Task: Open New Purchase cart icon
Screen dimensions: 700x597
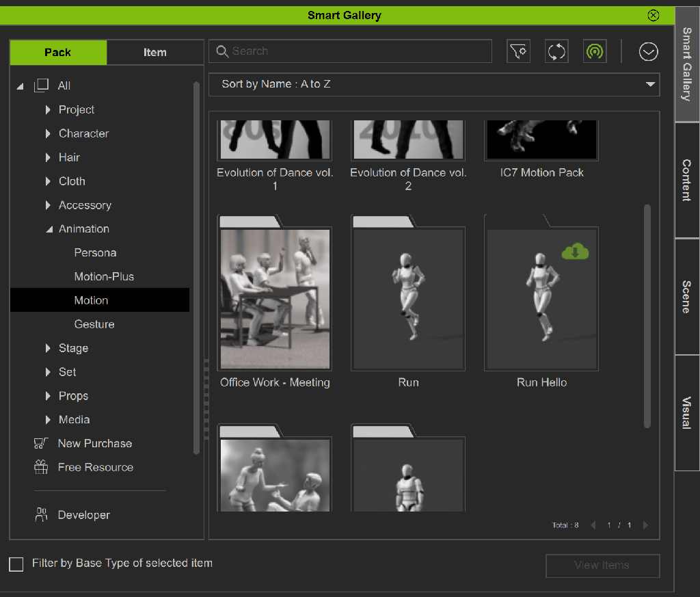Action: pyautogui.click(x=41, y=443)
